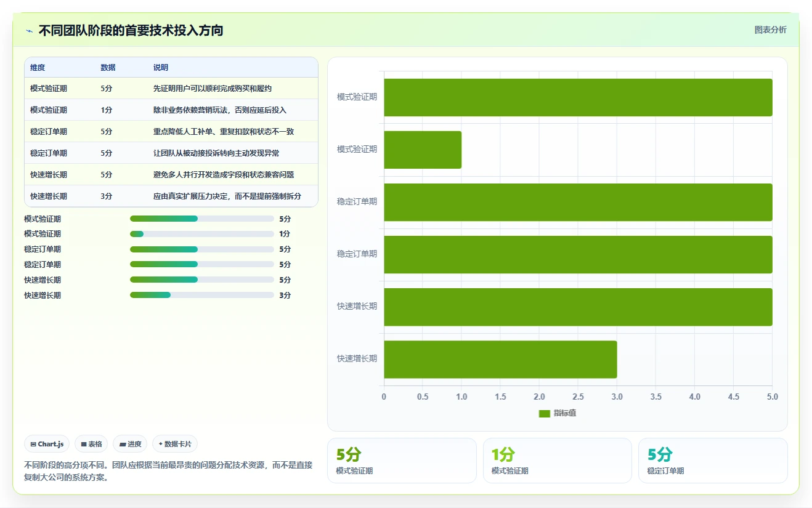
Task: Click 快速增长期 progress bar showing 5分
Action: tap(202, 280)
